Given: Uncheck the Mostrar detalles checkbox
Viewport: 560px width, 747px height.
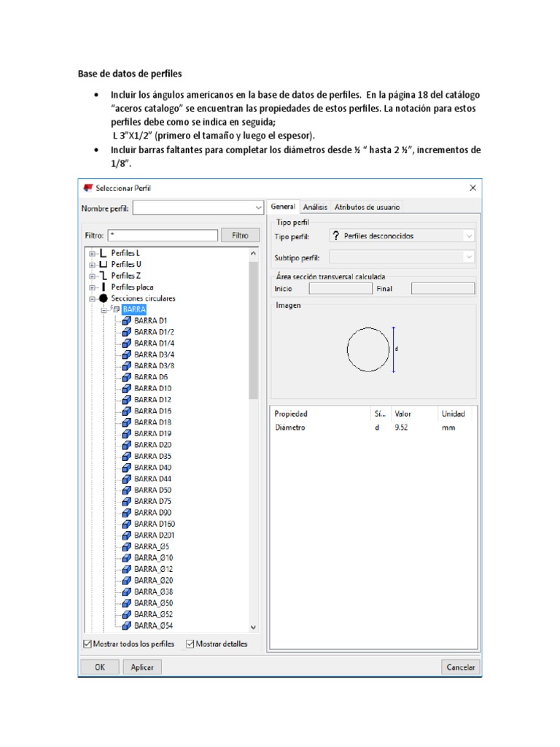Looking at the screenshot, I should tap(190, 644).
